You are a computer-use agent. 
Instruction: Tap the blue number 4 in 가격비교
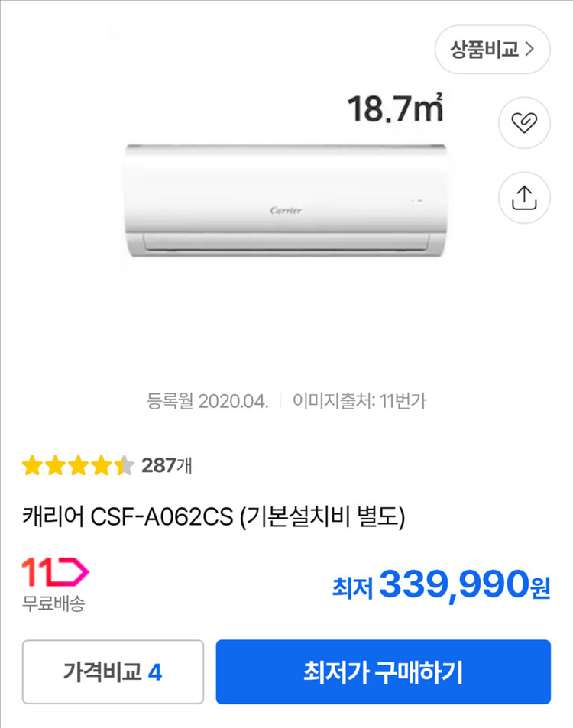[x=154, y=672]
